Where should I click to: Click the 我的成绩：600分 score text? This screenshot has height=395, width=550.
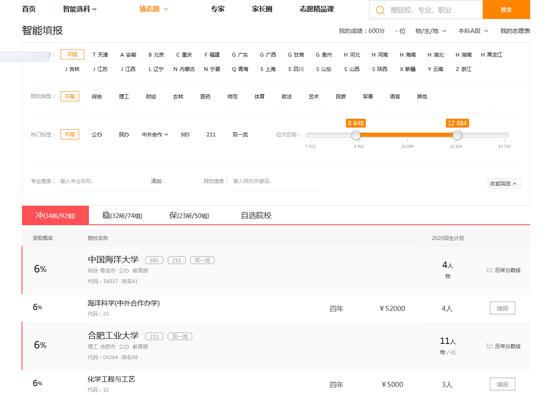[362, 31]
